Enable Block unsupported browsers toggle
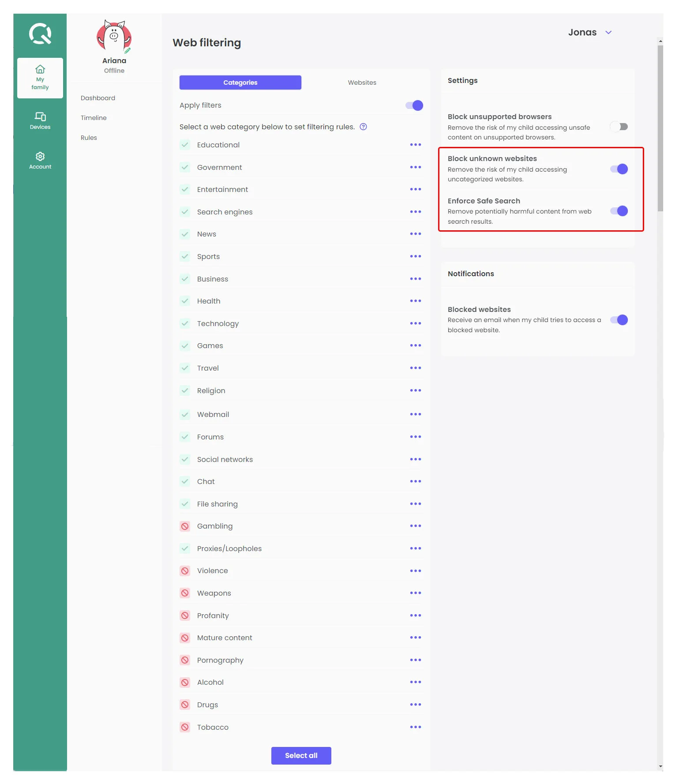Screen dimensions: 679x784 pyautogui.click(x=619, y=127)
